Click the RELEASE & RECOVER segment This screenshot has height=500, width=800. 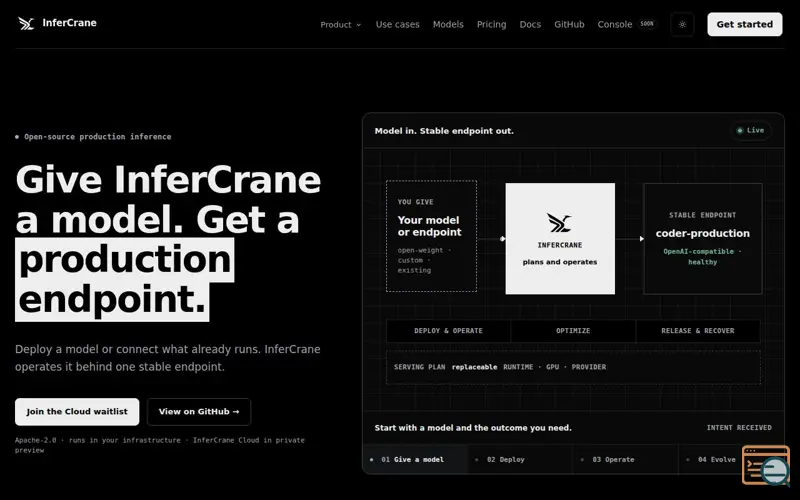698,331
